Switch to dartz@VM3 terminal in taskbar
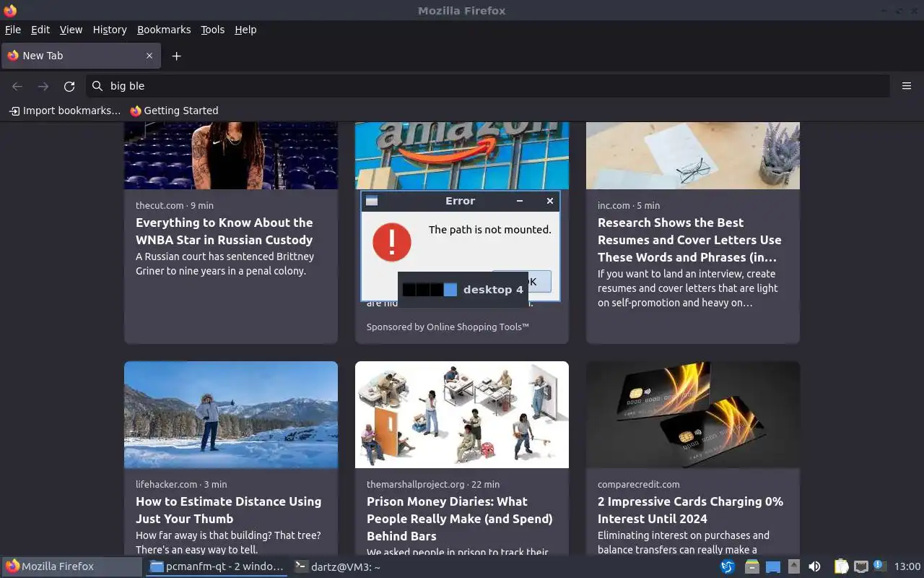Screen dimensions: 924x578 click(338, 566)
